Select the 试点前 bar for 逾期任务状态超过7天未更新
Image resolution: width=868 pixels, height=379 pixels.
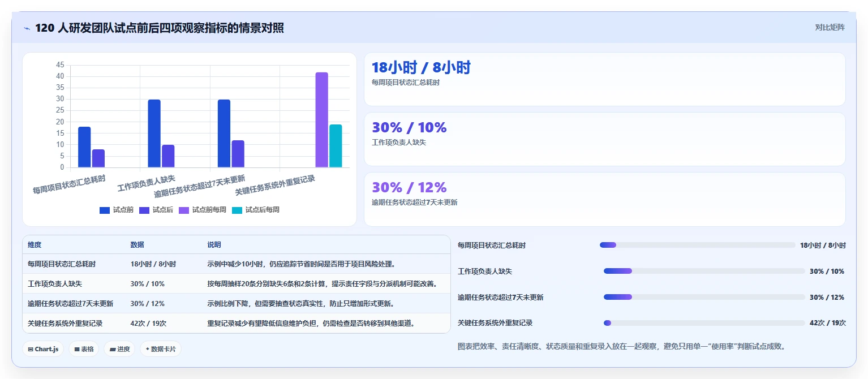click(224, 133)
